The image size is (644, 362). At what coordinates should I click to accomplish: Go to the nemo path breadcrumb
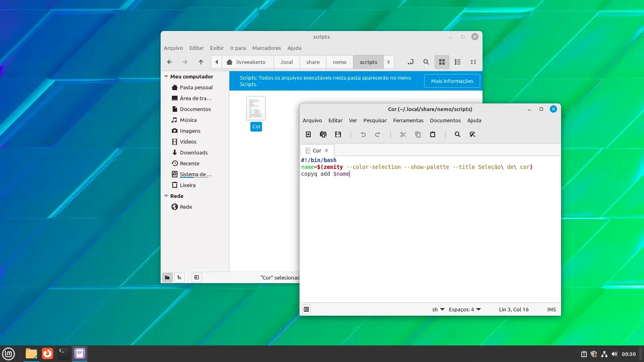339,62
